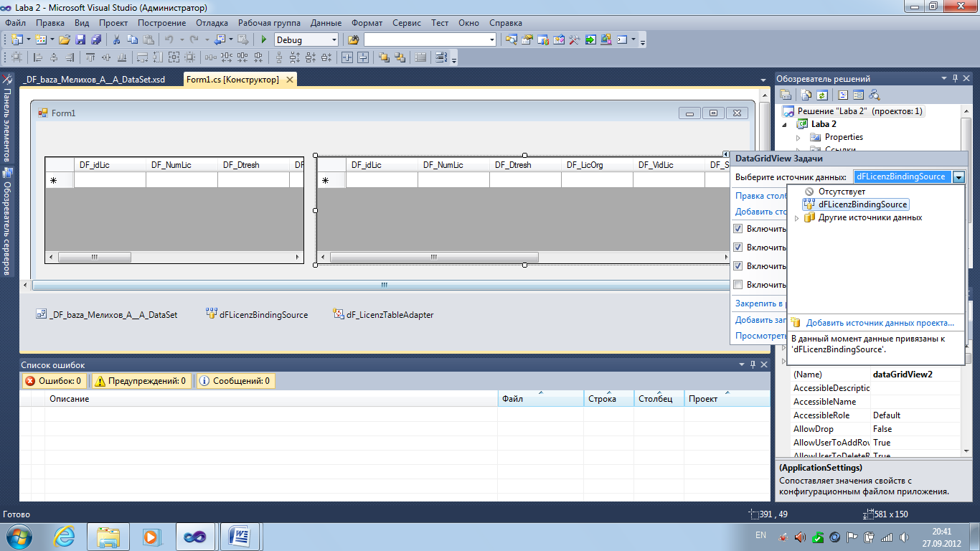Open Solution Explorer from the main toolbar icon
Image resolution: width=980 pixels, height=551 pixels.
tap(512, 40)
